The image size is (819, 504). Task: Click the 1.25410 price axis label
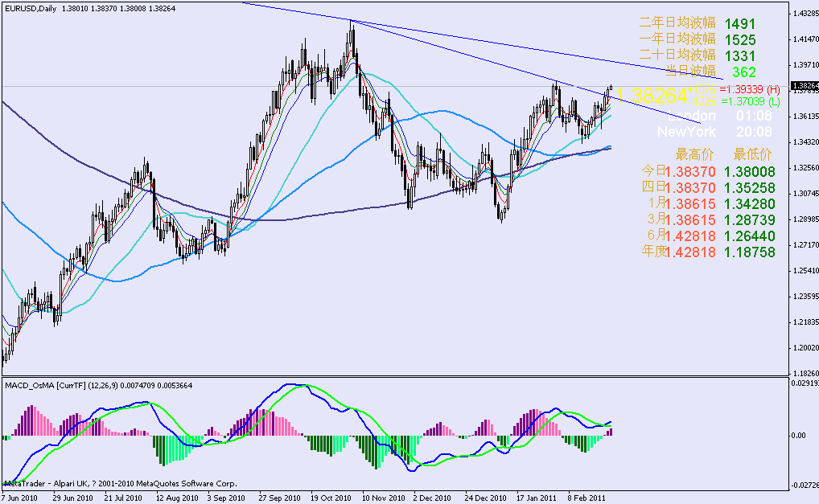pyautogui.click(x=806, y=271)
